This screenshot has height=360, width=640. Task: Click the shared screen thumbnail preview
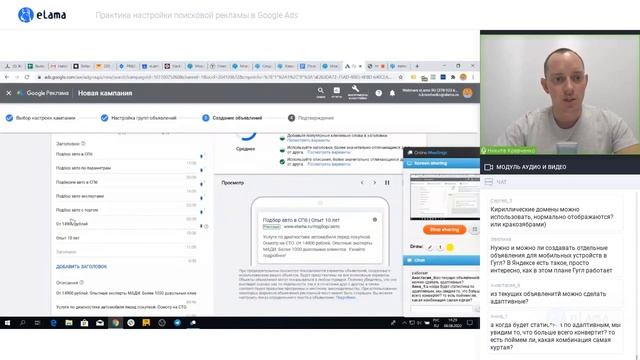point(445,197)
